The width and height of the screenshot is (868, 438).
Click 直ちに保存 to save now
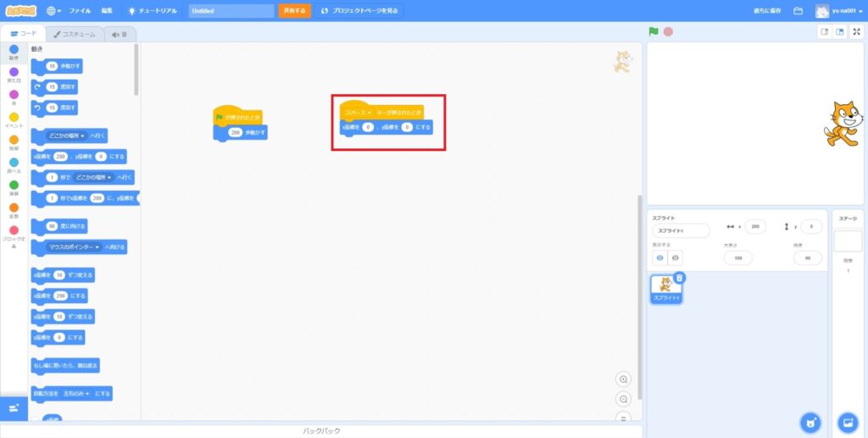point(769,10)
